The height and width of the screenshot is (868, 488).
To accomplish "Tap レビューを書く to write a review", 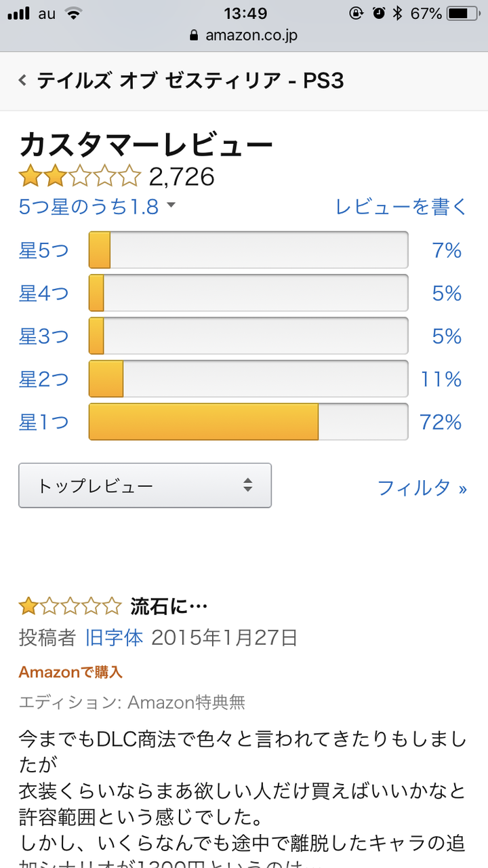I will pyautogui.click(x=401, y=207).
